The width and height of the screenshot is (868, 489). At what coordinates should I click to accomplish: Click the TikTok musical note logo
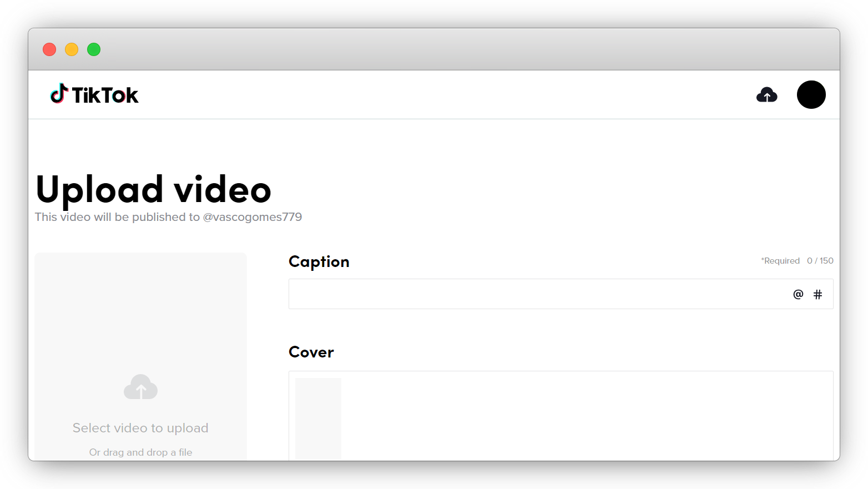tap(59, 94)
